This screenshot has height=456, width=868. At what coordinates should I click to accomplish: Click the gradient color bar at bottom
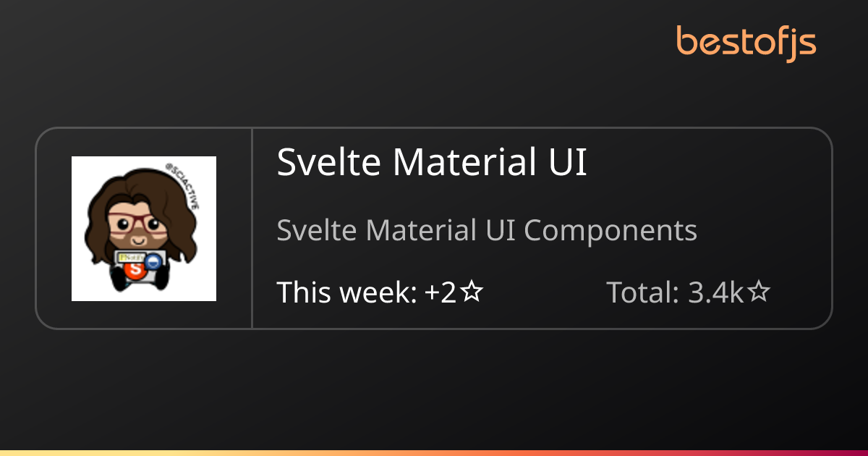(434, 452)
